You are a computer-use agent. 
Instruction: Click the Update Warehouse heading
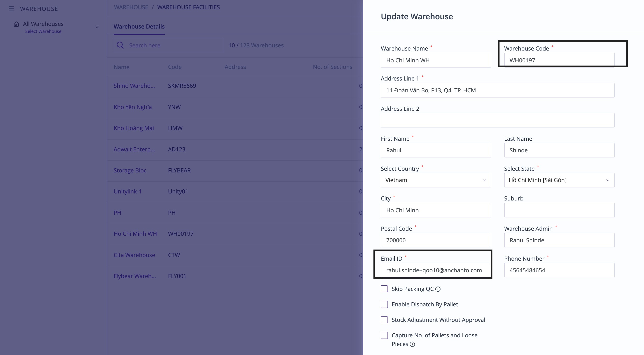coord(417,16)
